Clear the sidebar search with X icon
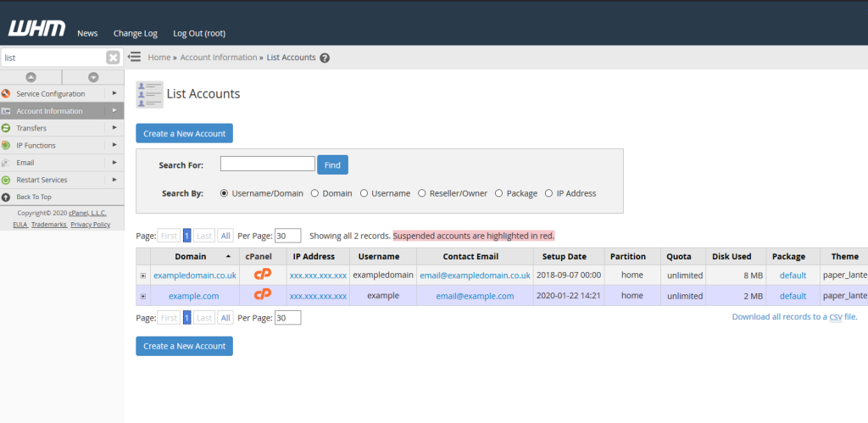This screenshot has width=868, height=423. [113, 58]
